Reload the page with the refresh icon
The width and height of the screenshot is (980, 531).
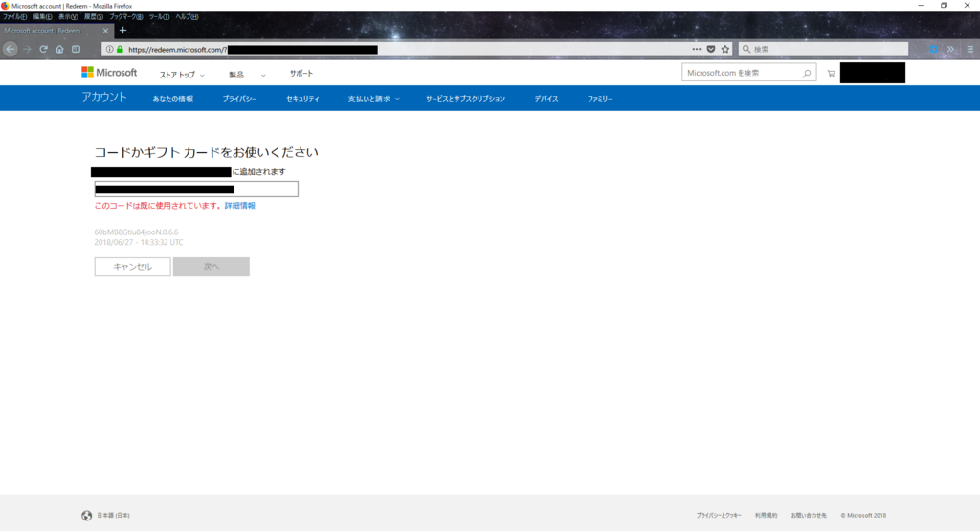[43, 49]
